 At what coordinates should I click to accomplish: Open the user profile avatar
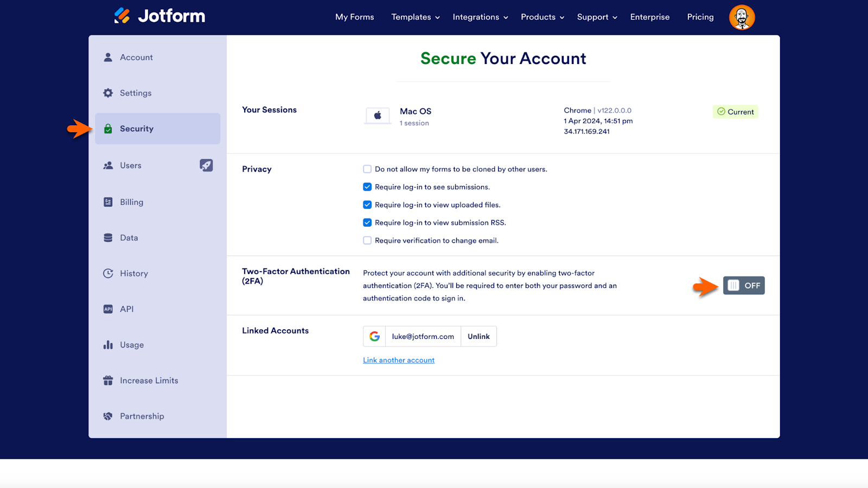pyautogui.click(x=742, y=17)
